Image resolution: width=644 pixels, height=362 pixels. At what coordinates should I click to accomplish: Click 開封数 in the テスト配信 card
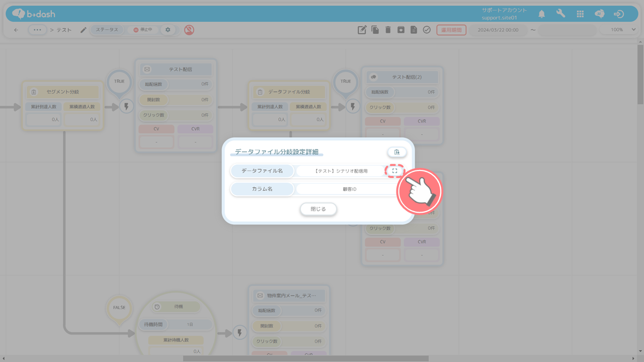point(153,100)
